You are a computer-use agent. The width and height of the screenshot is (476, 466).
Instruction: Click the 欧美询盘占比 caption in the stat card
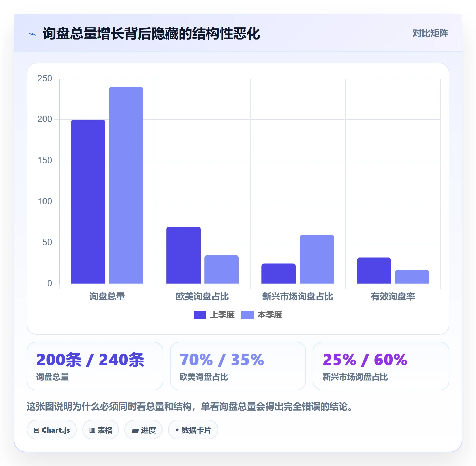pyautogui.click(x=204, y=377)
